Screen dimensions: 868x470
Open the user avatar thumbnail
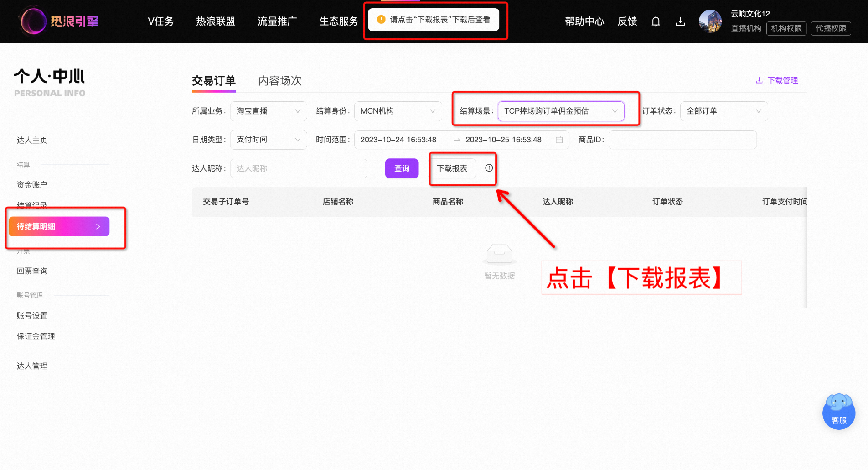coord(710,21)
